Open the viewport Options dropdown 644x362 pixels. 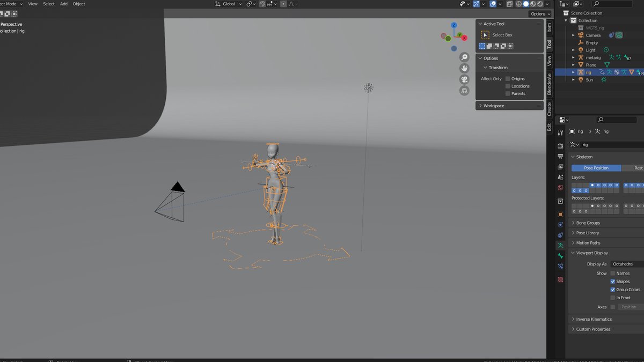(x=540, y=14)
